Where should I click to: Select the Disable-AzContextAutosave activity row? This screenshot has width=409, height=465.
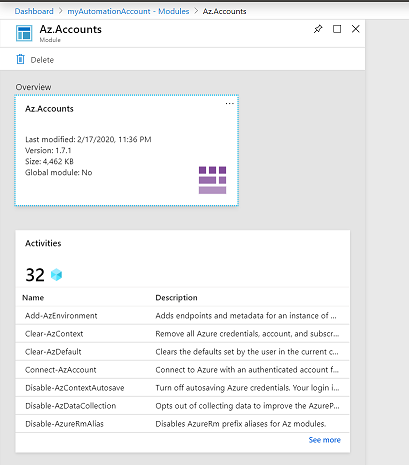click(182, 388)
